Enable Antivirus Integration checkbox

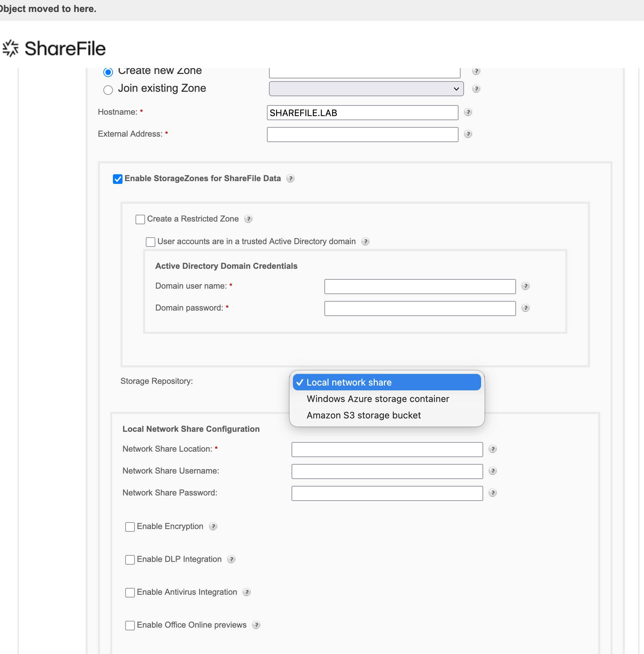coord(130,593)
